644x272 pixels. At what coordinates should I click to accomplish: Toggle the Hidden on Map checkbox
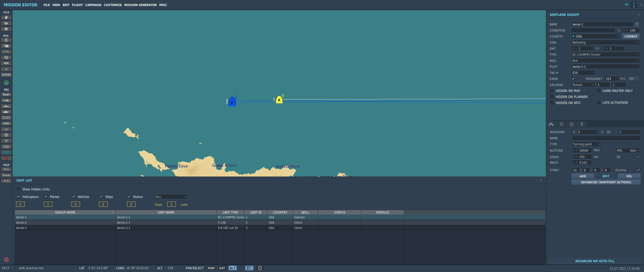[552, 91]
